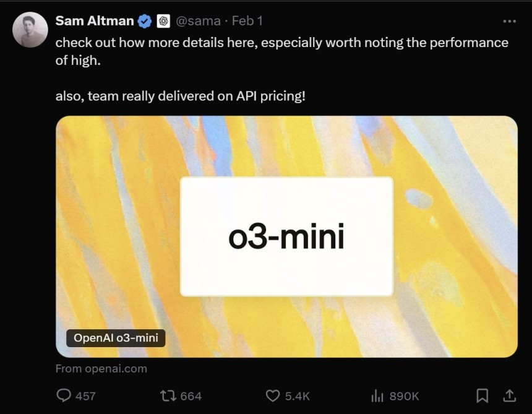Click the 5.4K likes count
Viewport: 532px width, 414px height.
298,396
